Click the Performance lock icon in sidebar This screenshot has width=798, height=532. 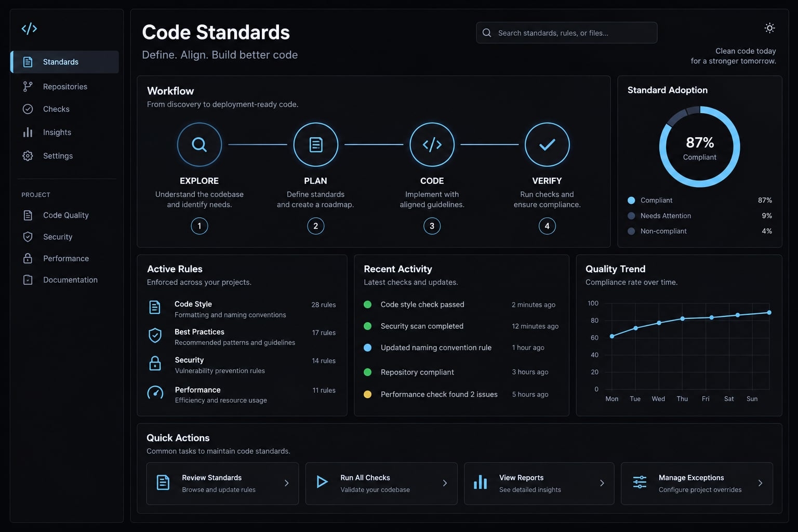coord(28,258)
